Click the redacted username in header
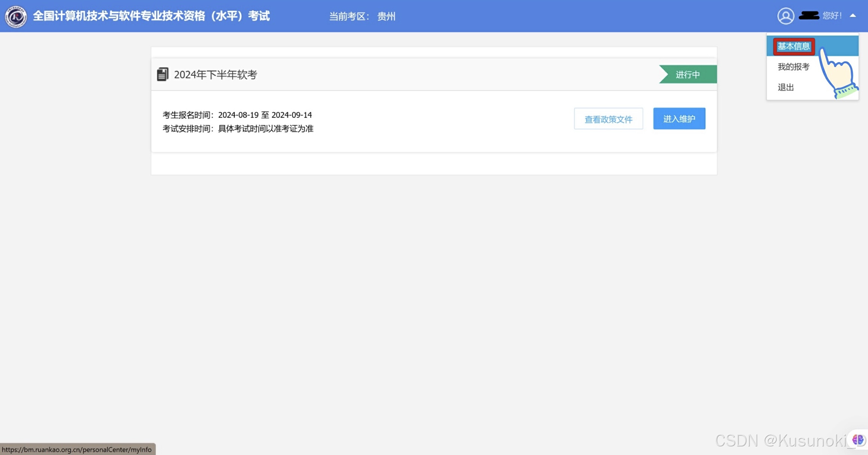The image size is (868, 455). click(809, 16)
